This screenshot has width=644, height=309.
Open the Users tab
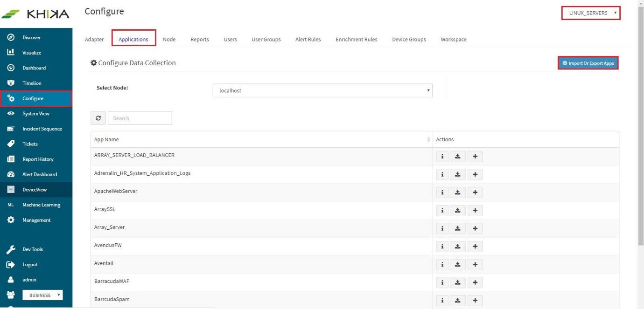231,40
